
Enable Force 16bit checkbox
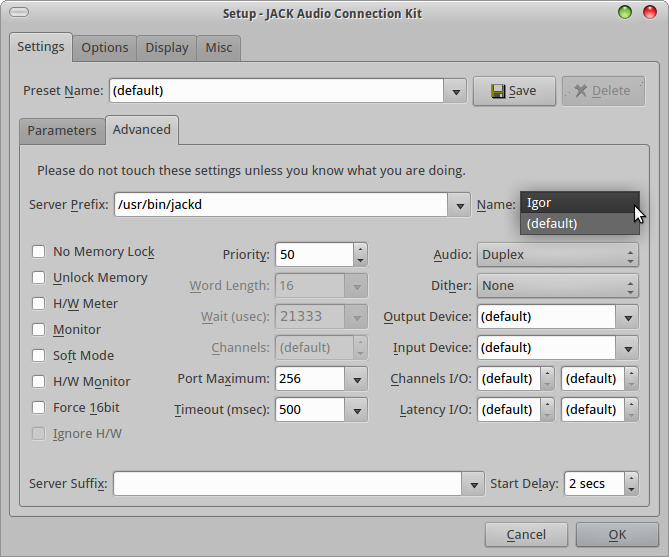(38, 408)
